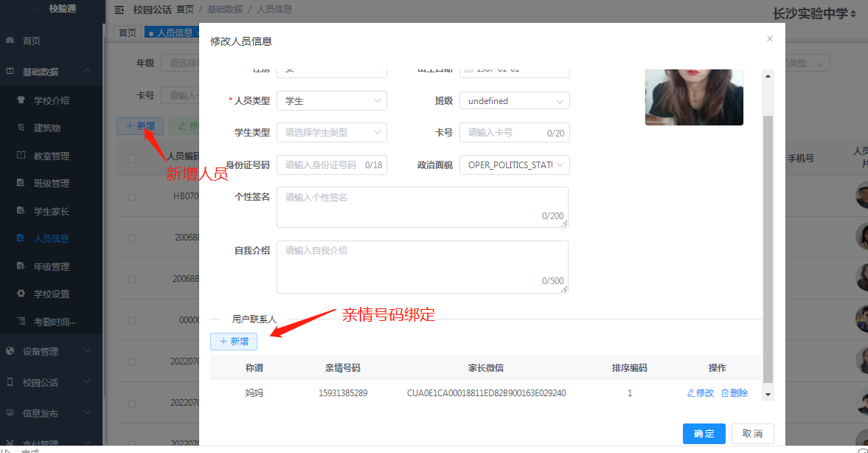Expand the 信息发布 sidebar menu

51,413
